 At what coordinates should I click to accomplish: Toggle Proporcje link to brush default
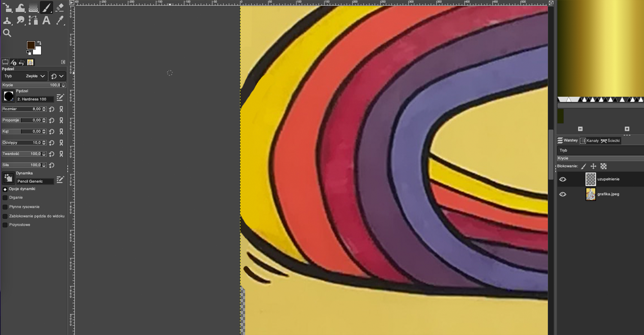[x=61, y=120]
